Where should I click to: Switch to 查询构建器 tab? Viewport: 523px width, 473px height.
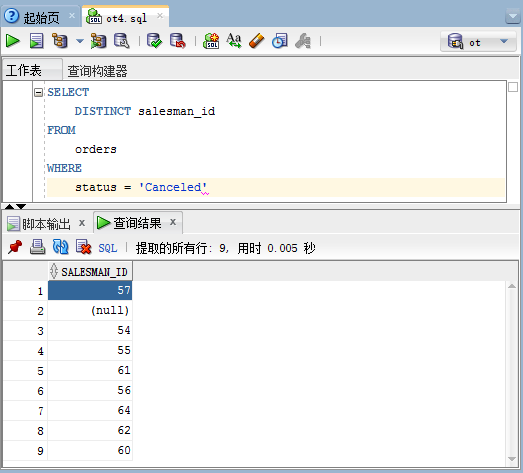[97, 71]
